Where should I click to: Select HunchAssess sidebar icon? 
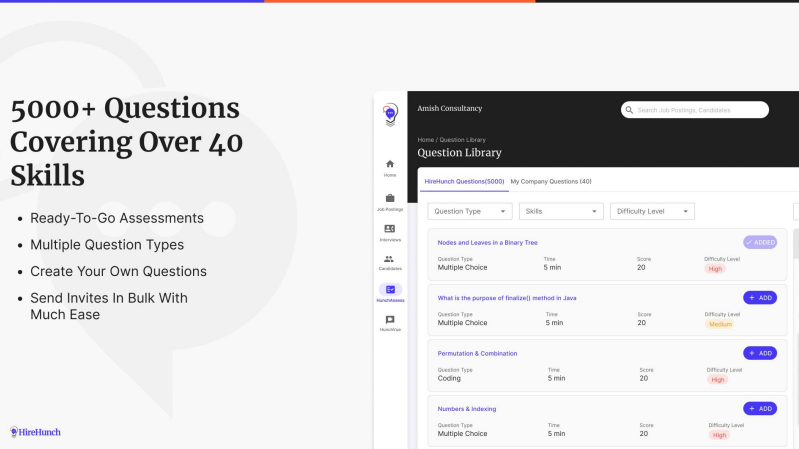390,289
